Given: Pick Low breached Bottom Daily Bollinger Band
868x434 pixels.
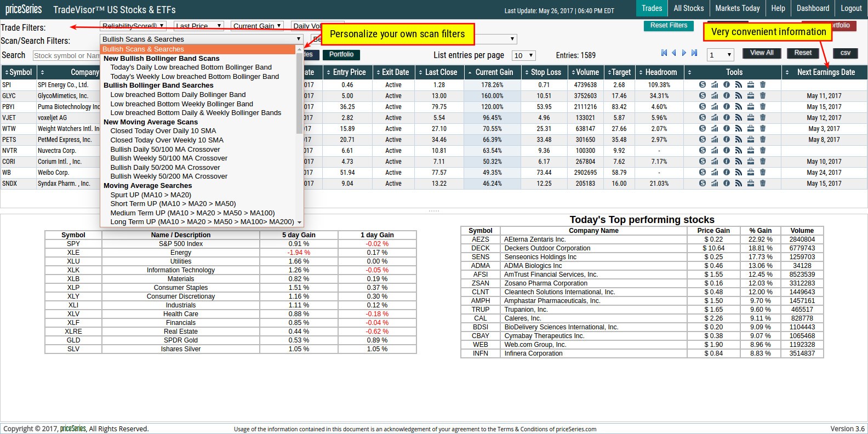Looking at the screenshot, I should (x=178, y=95).
